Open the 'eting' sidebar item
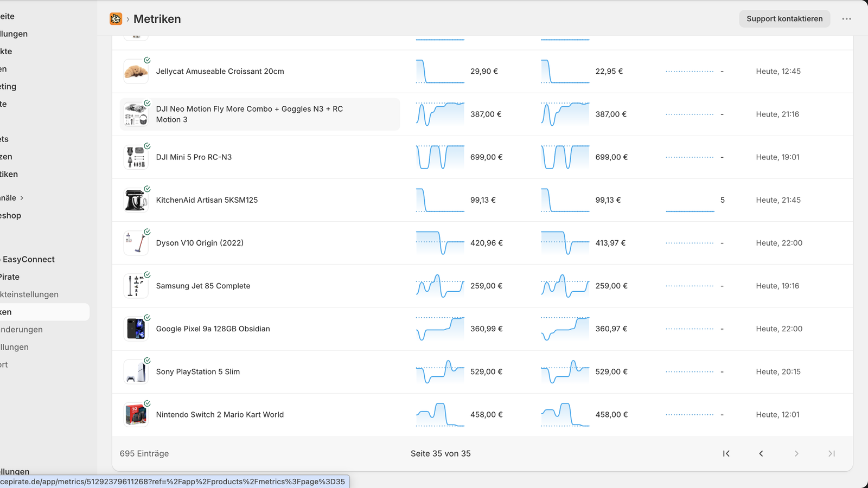The image size is (868, 488). (8, 87)
